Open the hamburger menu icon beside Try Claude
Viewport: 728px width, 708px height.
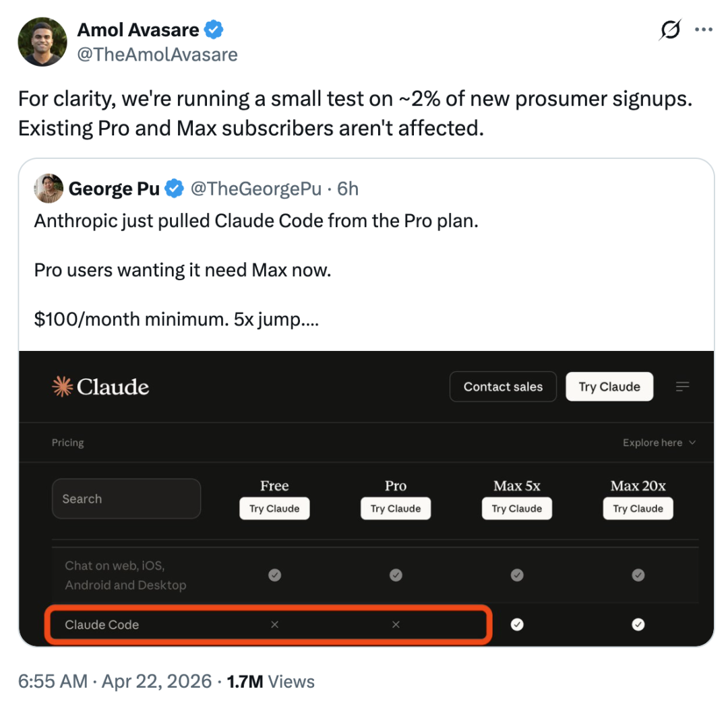click(x=683, y=387)
